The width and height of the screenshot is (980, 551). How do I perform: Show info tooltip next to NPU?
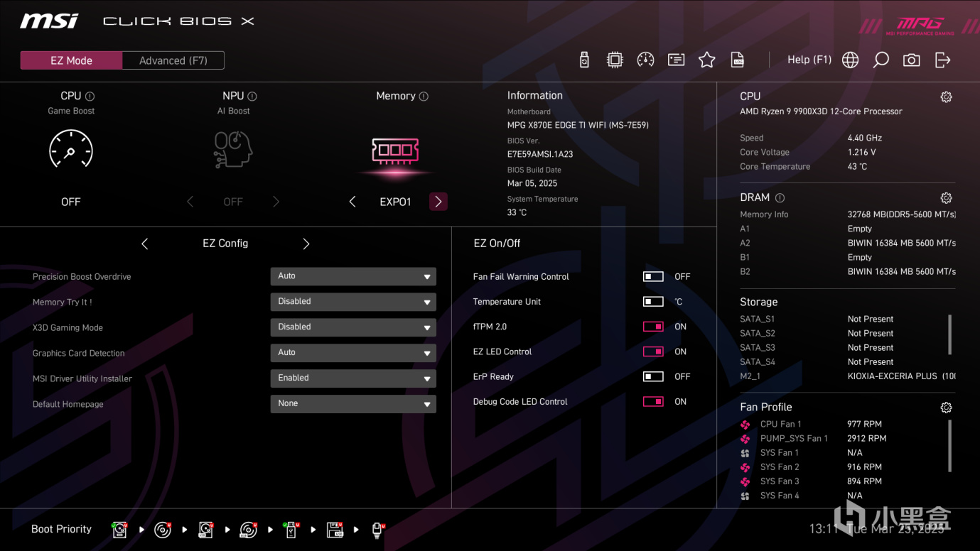pyautogui.click(x=252, y=97)
